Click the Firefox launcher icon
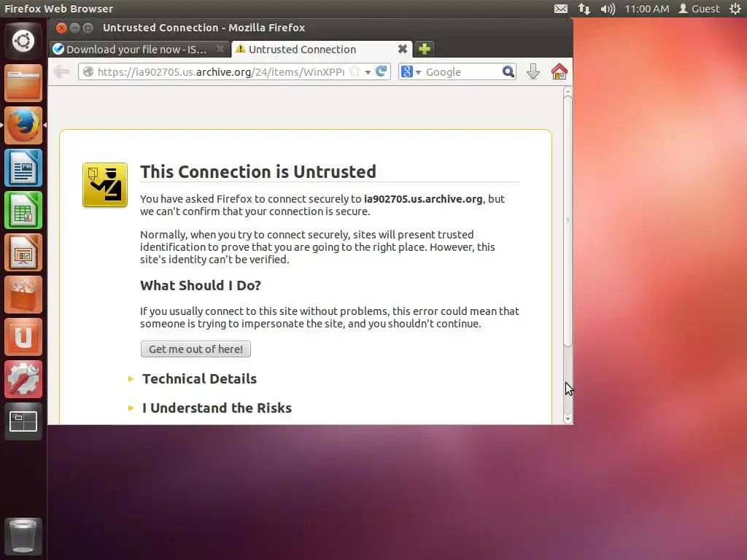 23,125
